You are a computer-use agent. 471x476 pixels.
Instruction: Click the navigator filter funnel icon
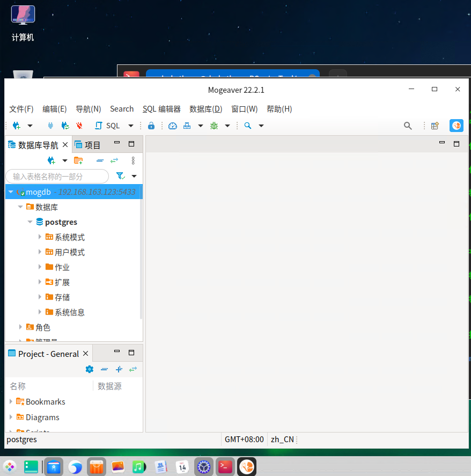point(121,176)
